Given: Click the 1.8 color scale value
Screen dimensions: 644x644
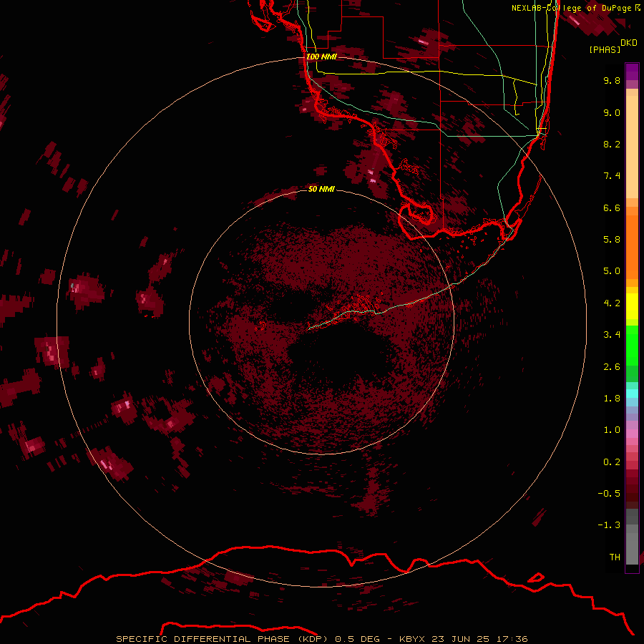Looking at the screenshot, I should [x=612, y=399].
